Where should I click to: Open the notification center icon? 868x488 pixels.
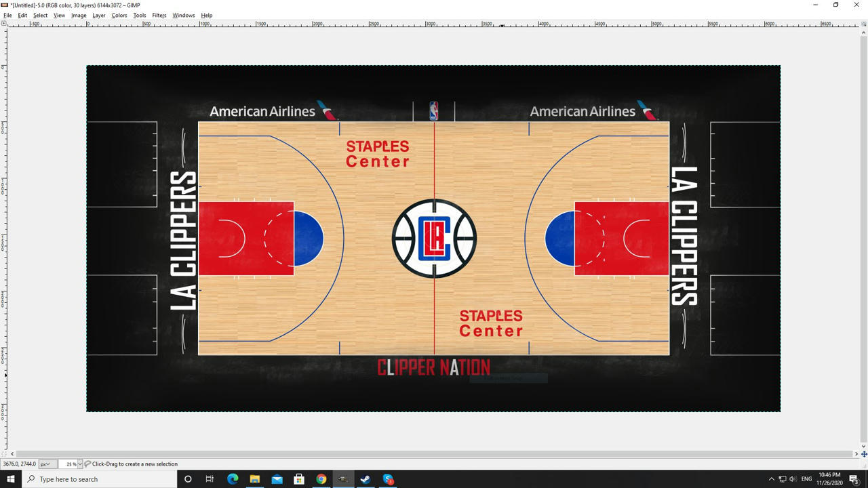pos(854,479)
